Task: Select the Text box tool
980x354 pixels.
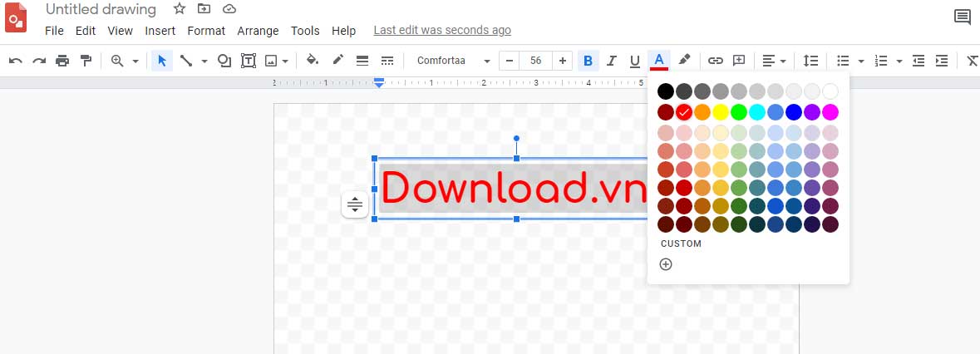Action: (249, 61)
